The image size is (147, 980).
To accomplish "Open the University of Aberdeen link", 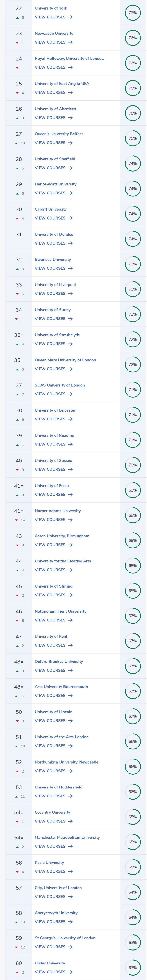I will pyautogui.click(x=55, y=109).
